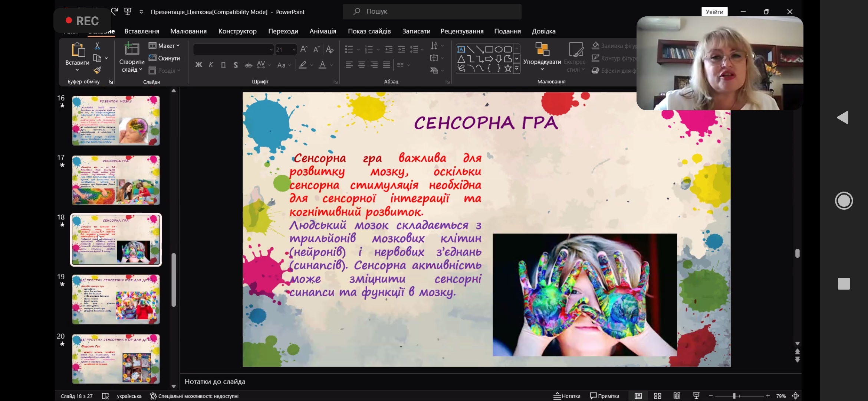Open the Показ слайдів ribbon tab
This screenshot has height=401, width=868.
tap(369, 31)
